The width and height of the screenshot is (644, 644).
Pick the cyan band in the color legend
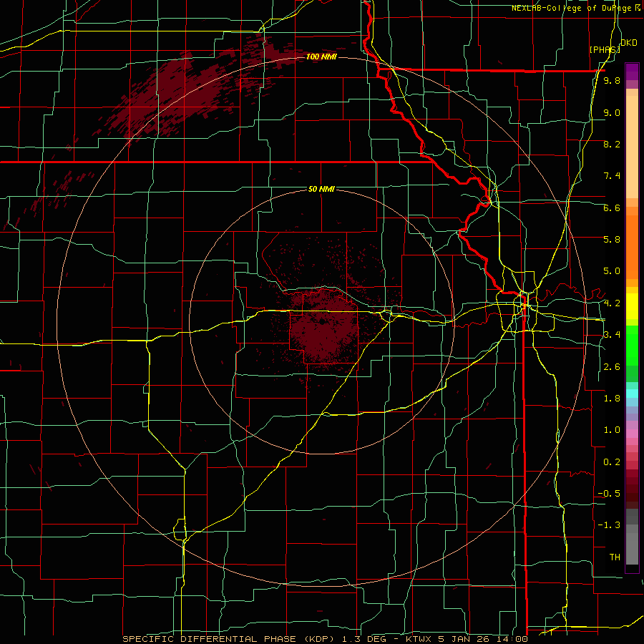point(632,394)
